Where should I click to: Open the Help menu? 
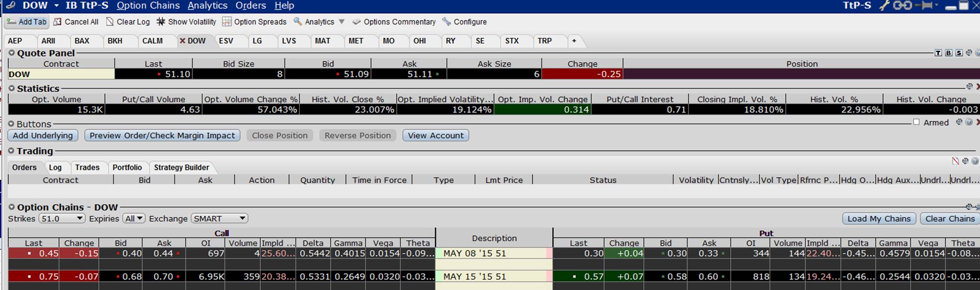pyautogui.click(x=284, y=5)
